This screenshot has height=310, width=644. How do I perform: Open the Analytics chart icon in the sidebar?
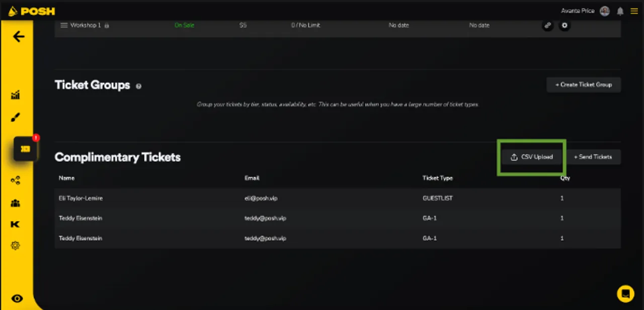click(x=15, y=95)
